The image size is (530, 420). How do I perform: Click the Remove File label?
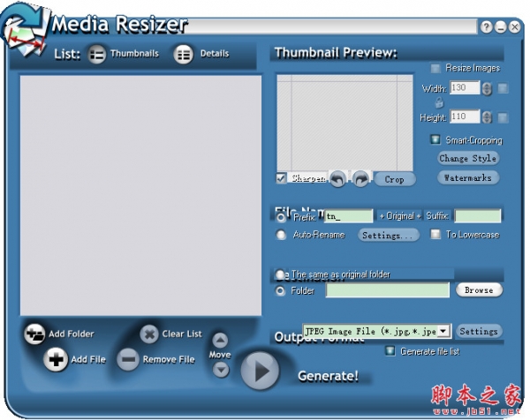[169, 359]
